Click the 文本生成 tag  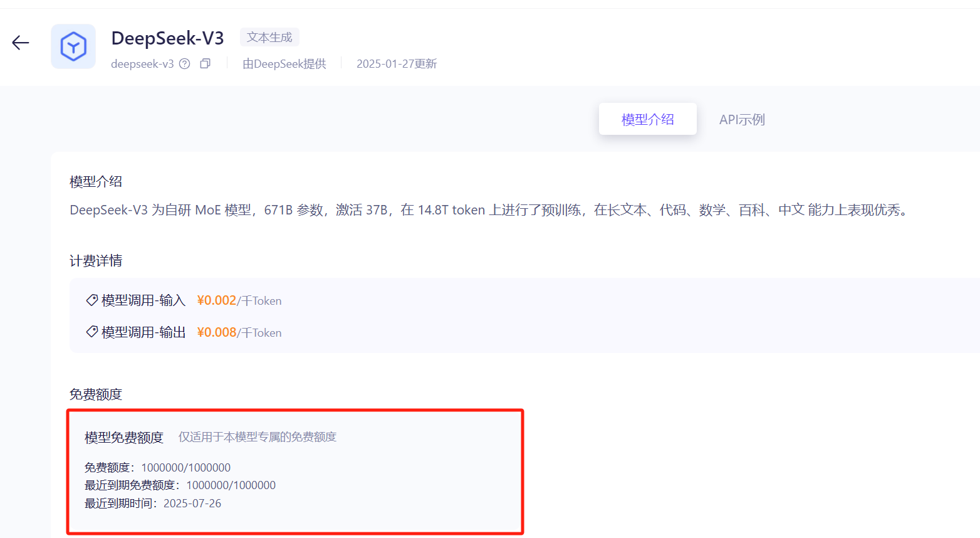[x=269, y=37]
